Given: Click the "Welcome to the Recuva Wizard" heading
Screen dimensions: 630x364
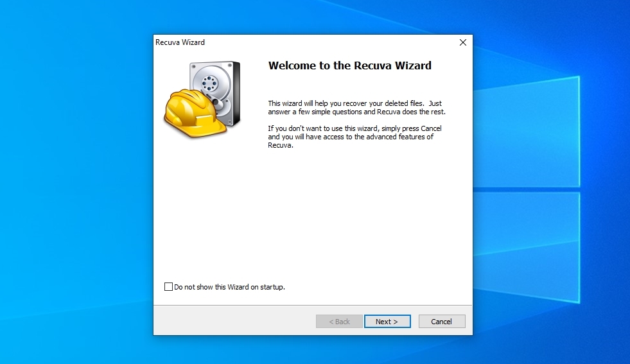Looking at the screenshot, I should pos(349,65).
